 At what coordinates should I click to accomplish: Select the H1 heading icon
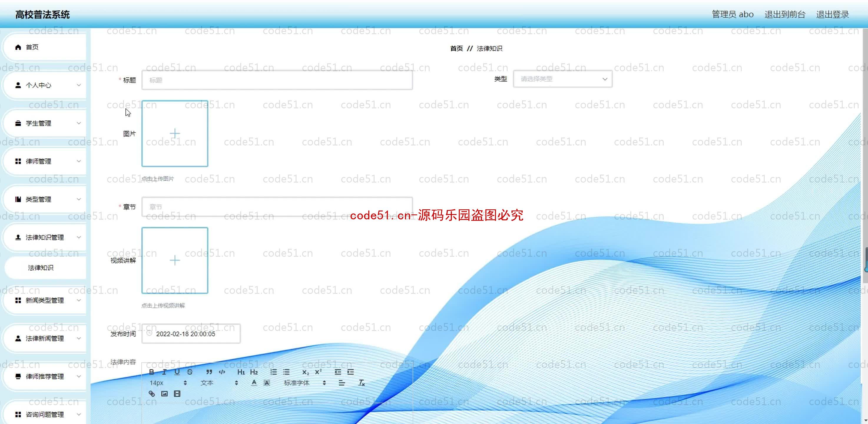(x=241, y=371)
